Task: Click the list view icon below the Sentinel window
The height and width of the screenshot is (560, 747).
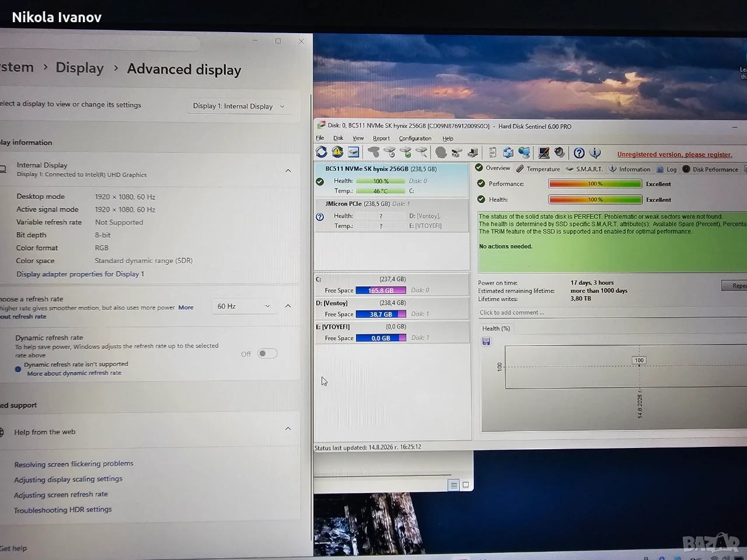Action: pos(453,485)
